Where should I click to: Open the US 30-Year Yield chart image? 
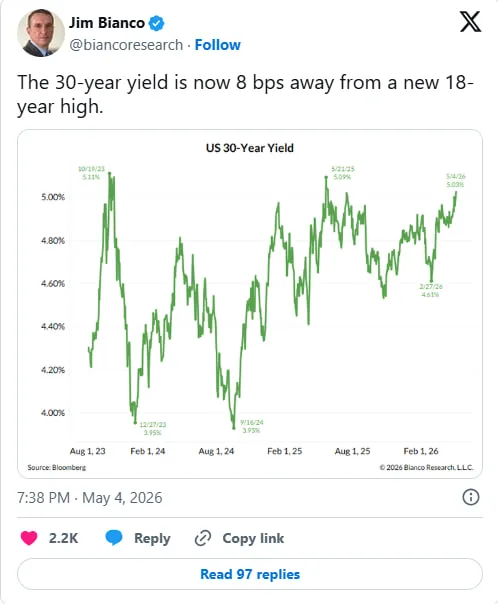pyautogui.click(x=250, y=304)
